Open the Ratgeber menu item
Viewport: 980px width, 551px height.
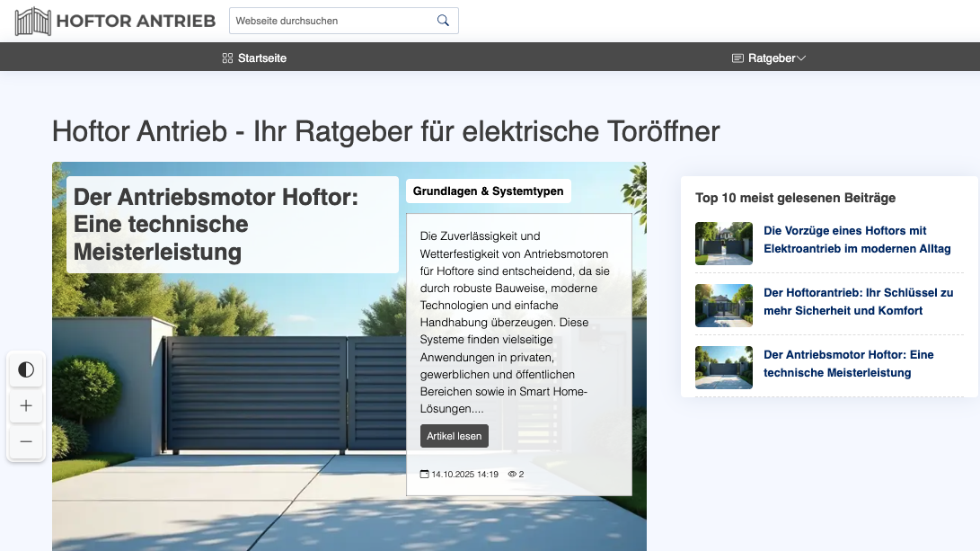(771, 58)
